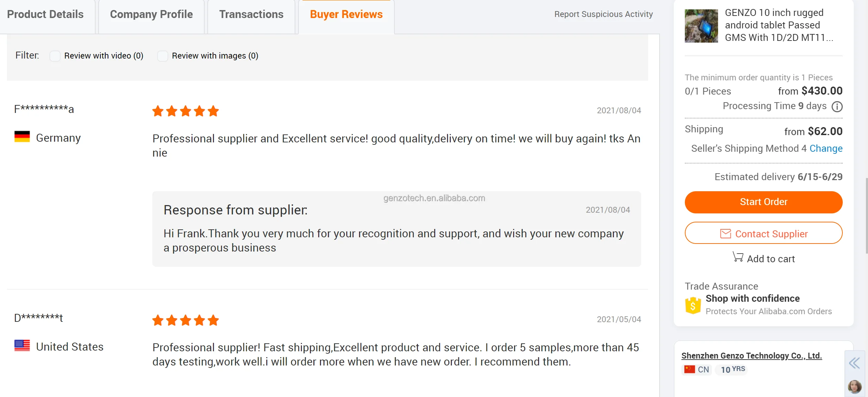Click the GENZO rugged tablet thumbnail
The height and width of the screenshot is (397, 868).
tap(701, 26)
